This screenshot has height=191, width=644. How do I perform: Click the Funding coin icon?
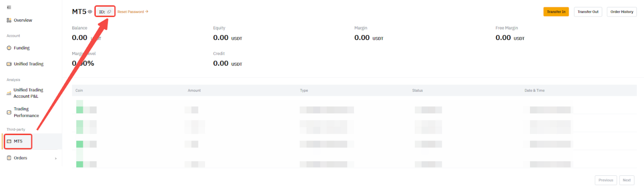[9, 48]
